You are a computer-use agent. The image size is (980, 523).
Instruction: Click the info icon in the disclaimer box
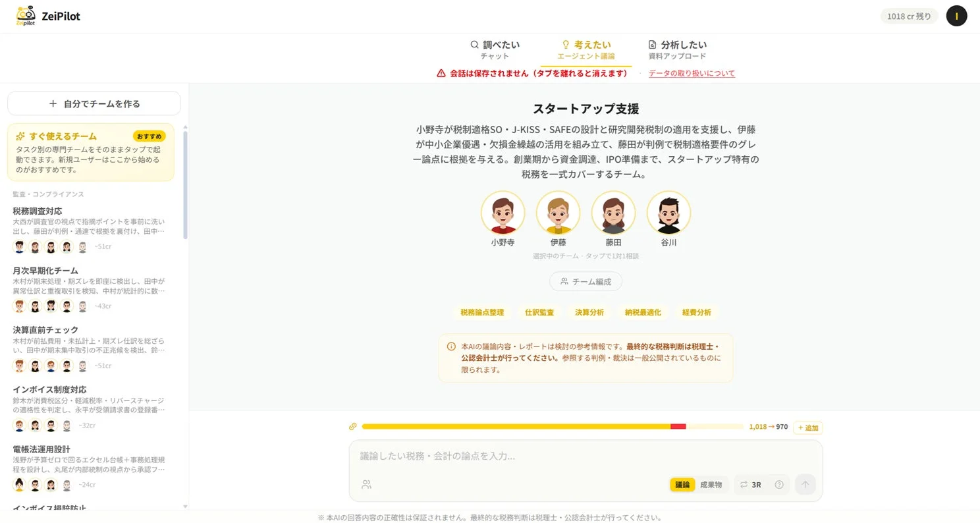click(451, 346)
